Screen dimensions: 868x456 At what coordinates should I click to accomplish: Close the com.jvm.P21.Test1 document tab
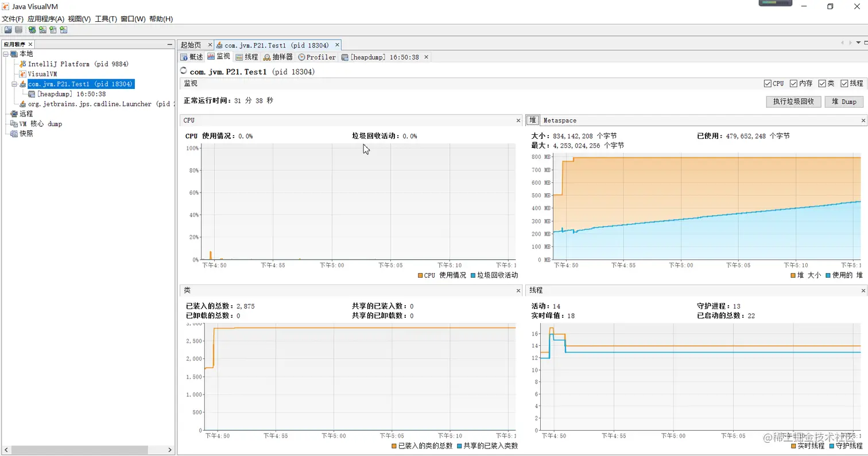coord(337,45)
